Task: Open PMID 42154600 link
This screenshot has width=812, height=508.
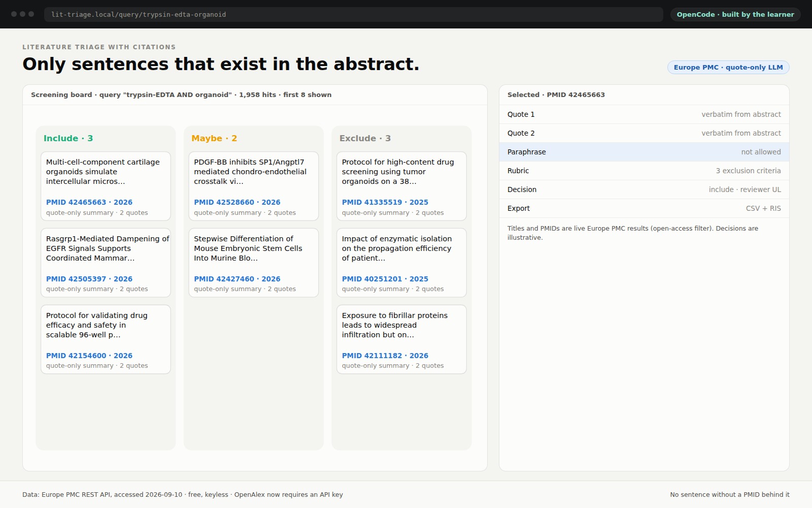Action: [89, 356]
